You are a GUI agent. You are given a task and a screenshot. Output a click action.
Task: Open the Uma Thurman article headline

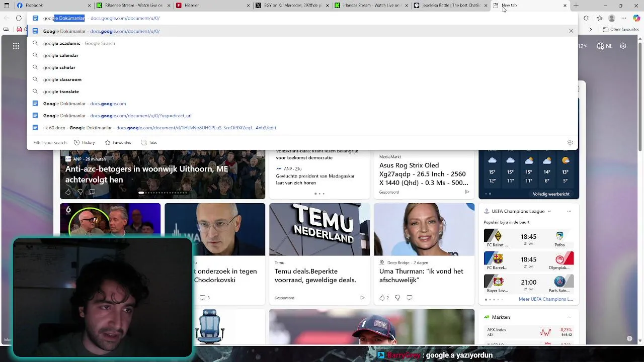click(421, 276)
